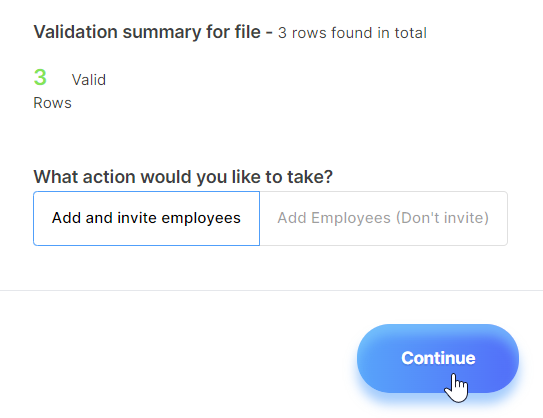The height and width of the screenshot is (418, 543).
Task: Click 'What action would you like to take?' heading
Action: coord(183,177)
